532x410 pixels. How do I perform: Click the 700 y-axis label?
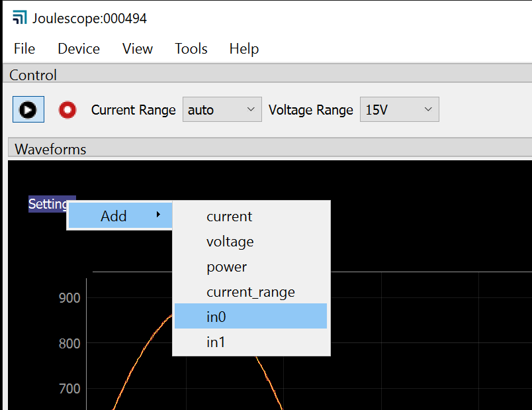(69, 389)
